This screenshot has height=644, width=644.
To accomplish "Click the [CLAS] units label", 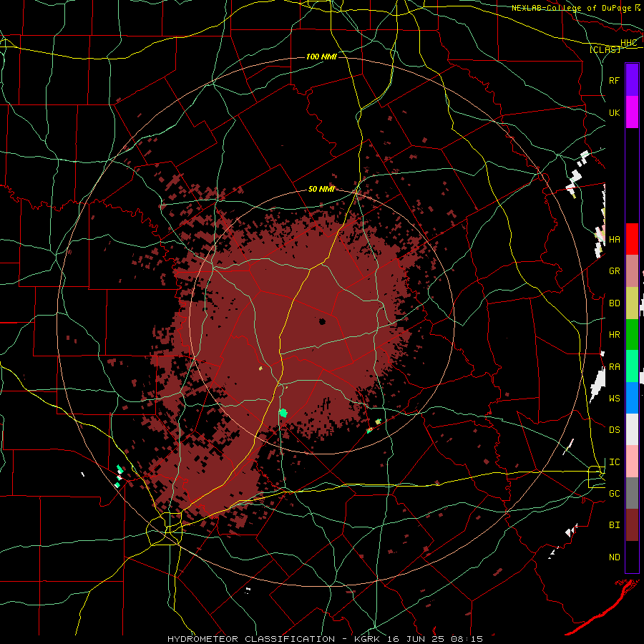I will pos(605,49).
